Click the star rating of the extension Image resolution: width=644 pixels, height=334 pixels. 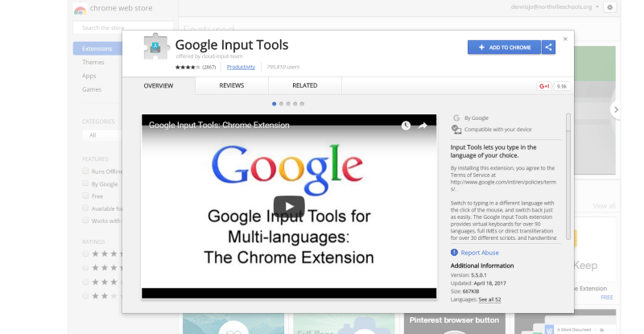[x=188, y=67]
